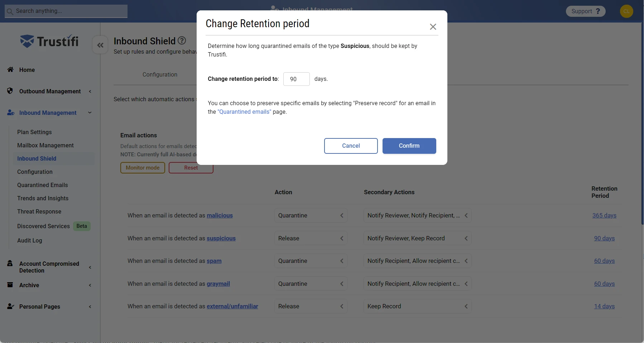Follow the "Quarantined emails" link in dialog
Viewport: 644px width, 343px height.
244,112
